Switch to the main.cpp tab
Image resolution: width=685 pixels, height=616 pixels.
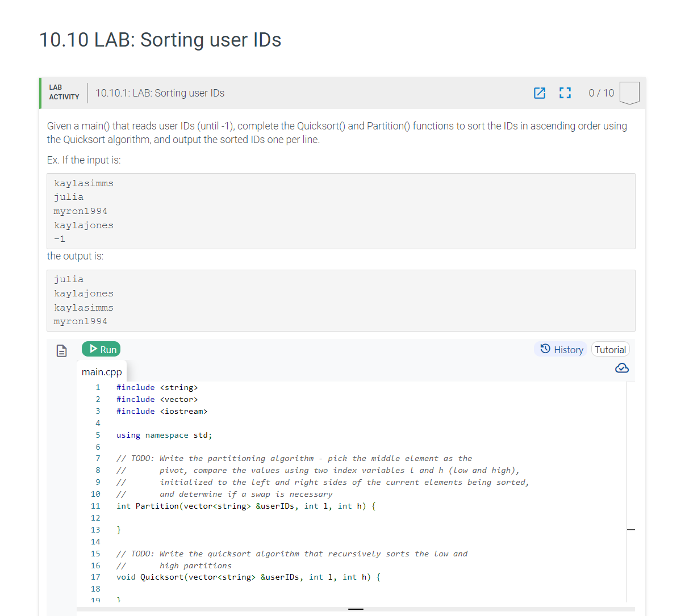click(102, 371)
